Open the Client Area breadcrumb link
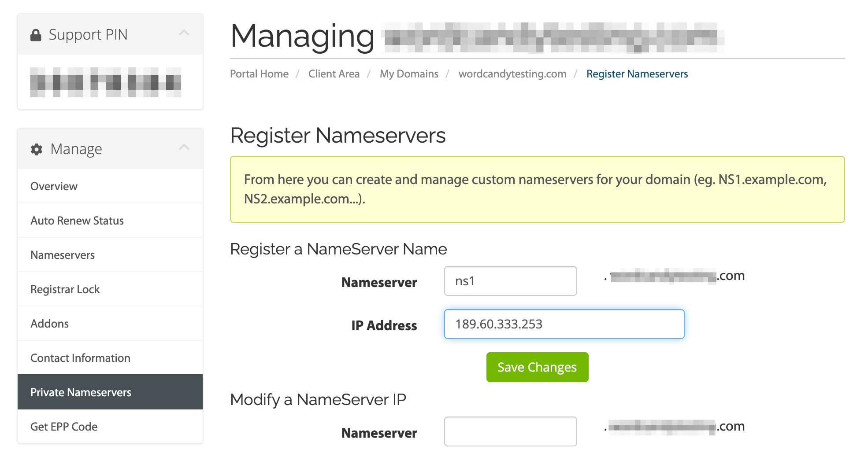Screen dimensions: 868x457 click(334, 74)
